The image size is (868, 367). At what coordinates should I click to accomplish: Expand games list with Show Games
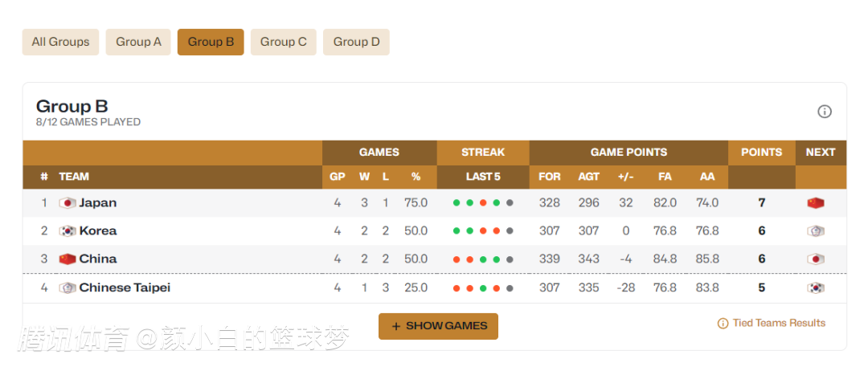click(438, 326)
